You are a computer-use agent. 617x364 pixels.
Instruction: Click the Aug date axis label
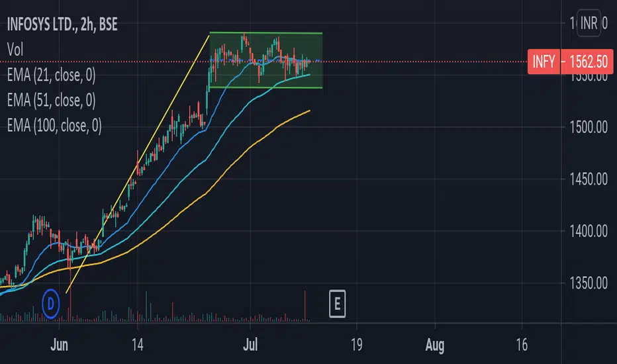click(435, 345)
